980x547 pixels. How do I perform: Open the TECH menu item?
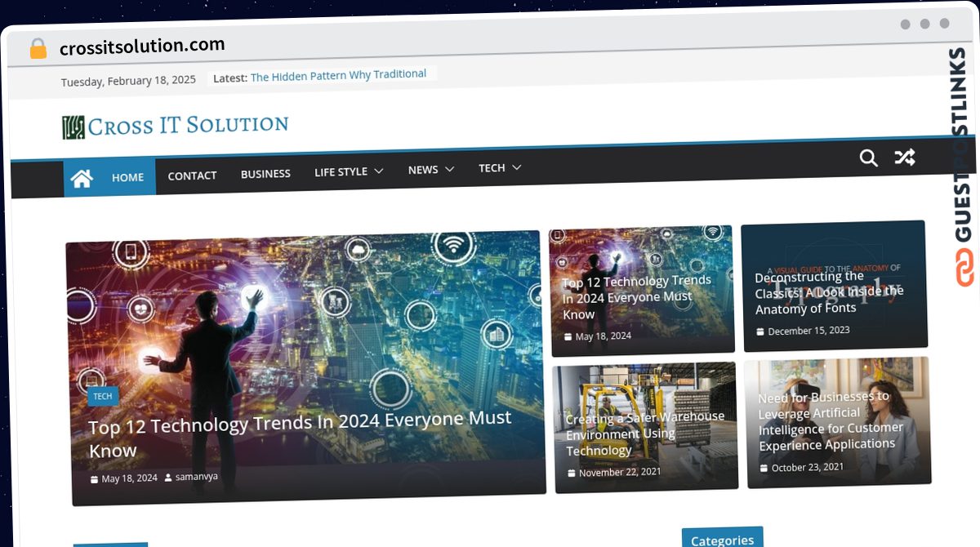(x=492, y=168)
